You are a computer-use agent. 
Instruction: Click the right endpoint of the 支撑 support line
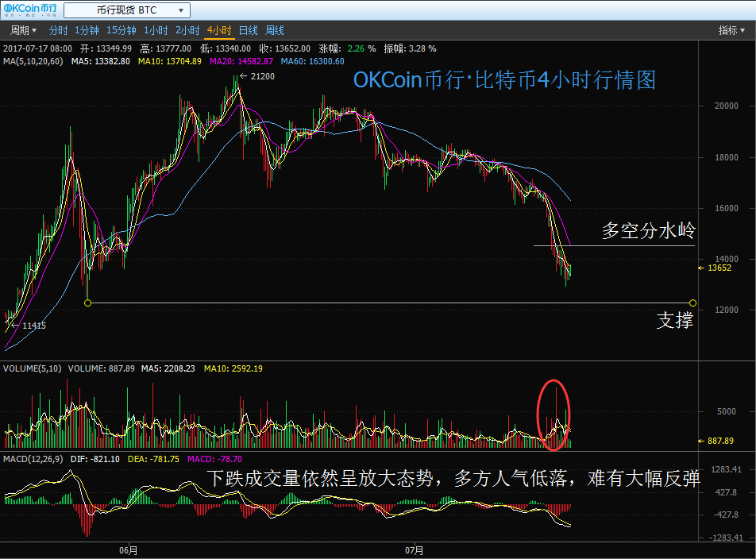(x=692, y=303)
